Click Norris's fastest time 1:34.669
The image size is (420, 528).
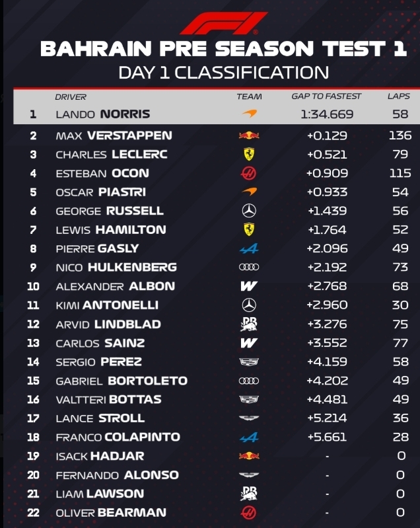tap(326, 114)
